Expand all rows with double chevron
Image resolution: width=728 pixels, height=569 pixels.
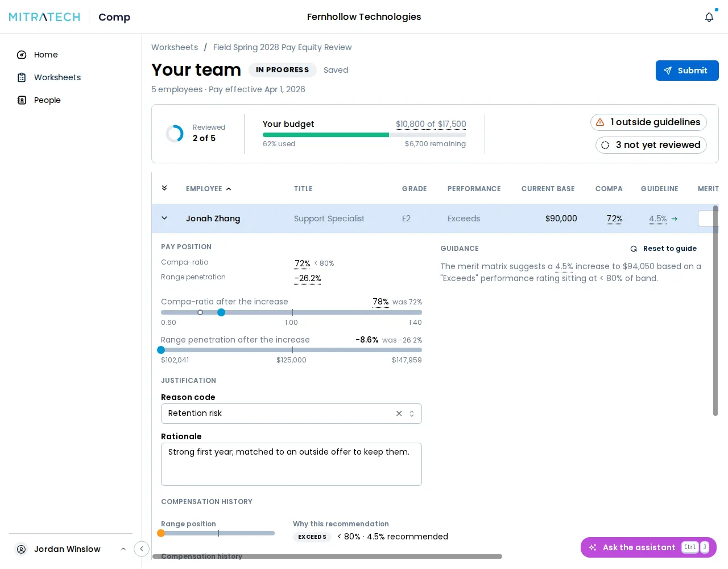164,188
